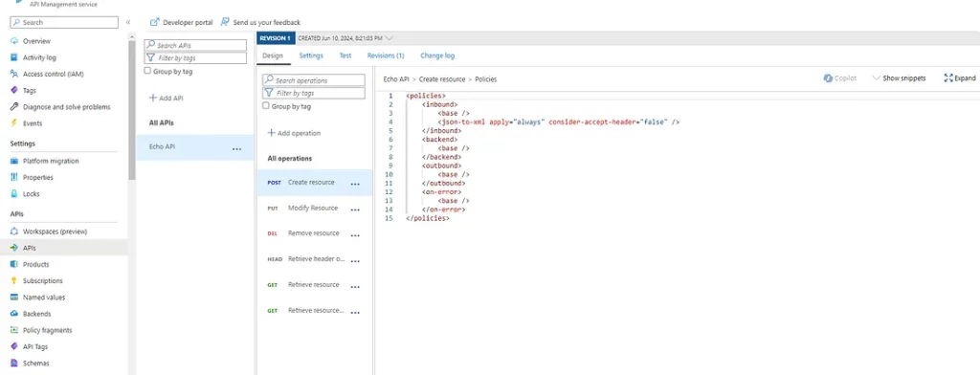Click the API Tags icon
The height and width of the screenshot is (375, 980).
[14, 347]
